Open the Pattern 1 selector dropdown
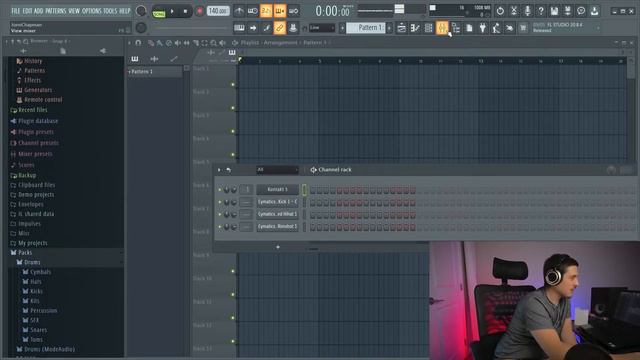640x360 pixels. [x=365, y=28]
